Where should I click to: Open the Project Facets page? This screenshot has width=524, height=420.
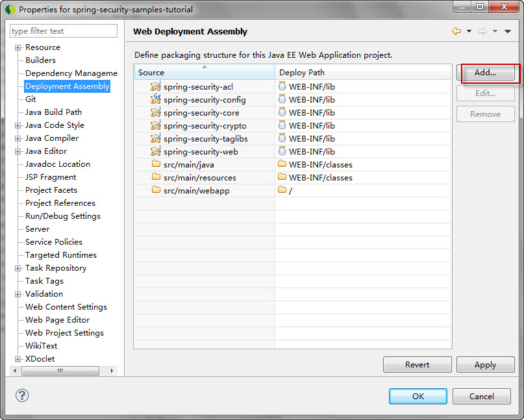[x=51, y=190]
